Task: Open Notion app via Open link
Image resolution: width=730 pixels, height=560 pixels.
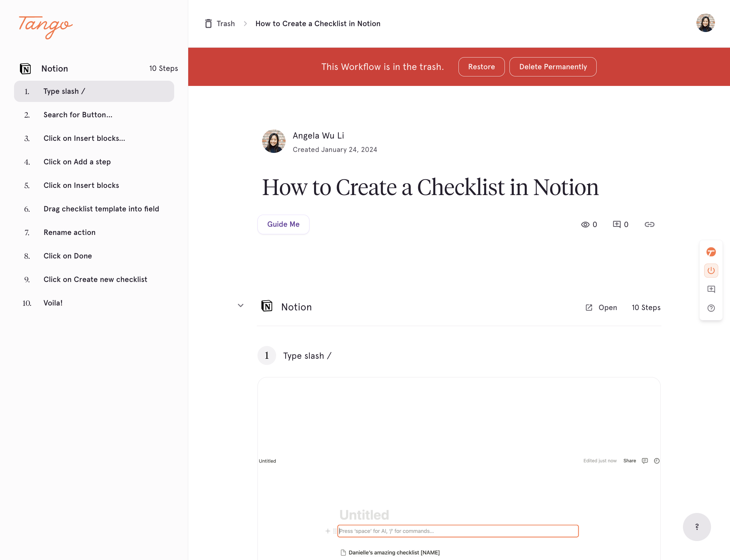Action: (x=601, y=307)
